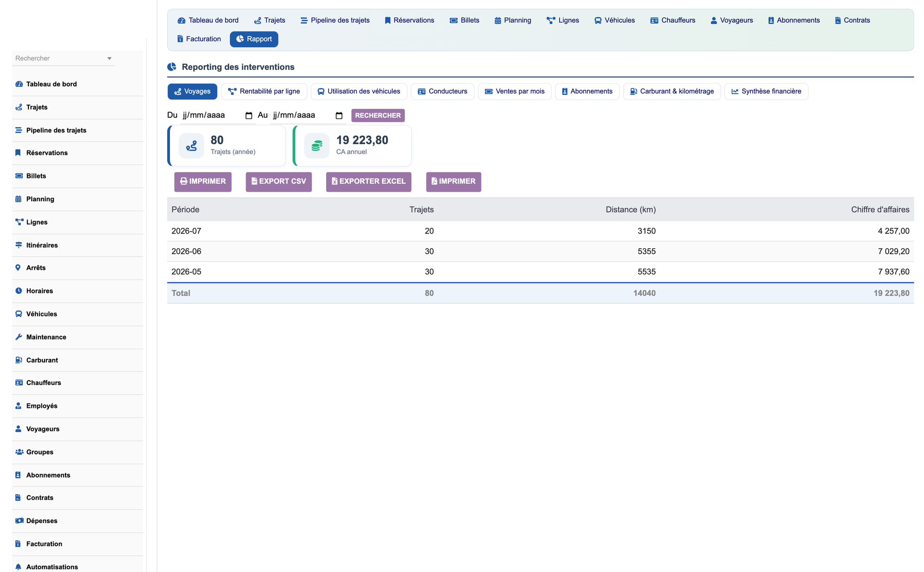The image size is (924, 572).
Task: Open Billets in the top navigation
Action: [x=465, y=20]
